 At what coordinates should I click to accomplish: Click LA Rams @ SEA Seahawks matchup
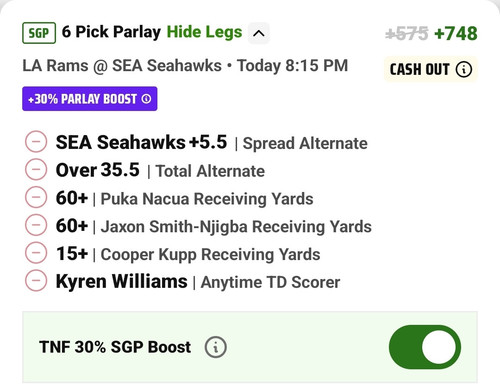coord(122,66)
